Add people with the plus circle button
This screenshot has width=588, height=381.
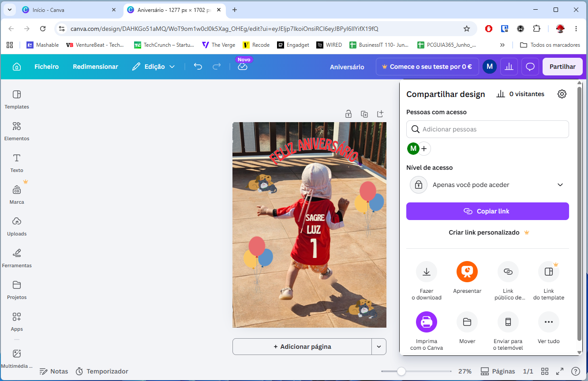pyautogui.click(x=424, y=149)
